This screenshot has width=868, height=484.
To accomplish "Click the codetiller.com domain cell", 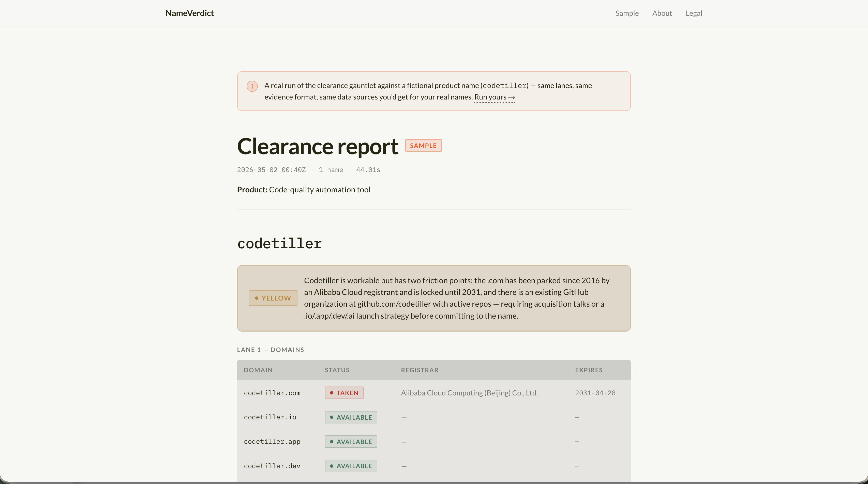I will point(272,393).
